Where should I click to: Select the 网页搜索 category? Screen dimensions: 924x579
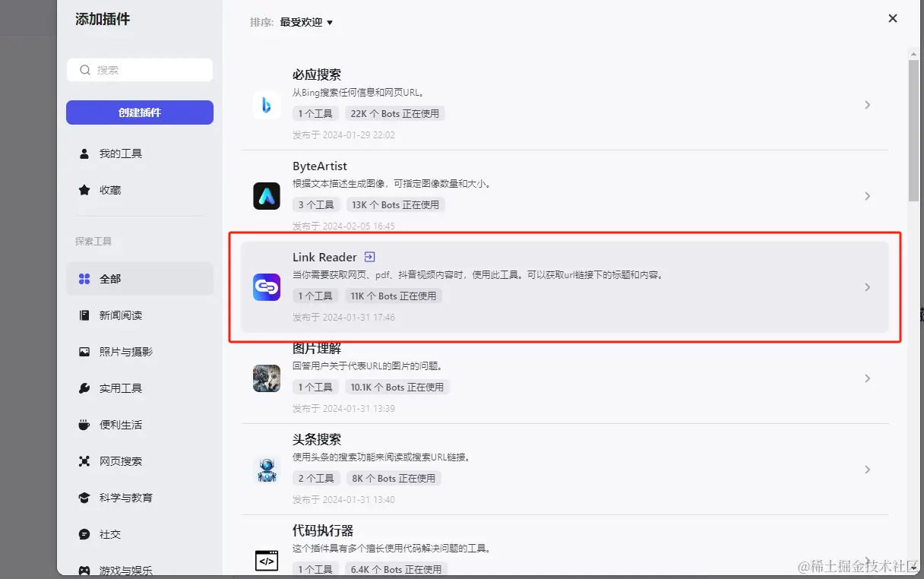pyautogui.click(x=140, y=461)
